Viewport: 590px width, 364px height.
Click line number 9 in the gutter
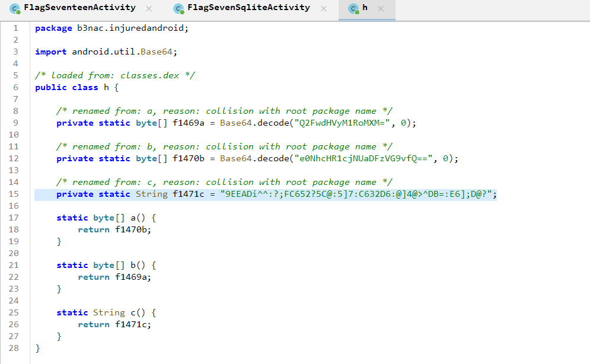tap(16, 123)
